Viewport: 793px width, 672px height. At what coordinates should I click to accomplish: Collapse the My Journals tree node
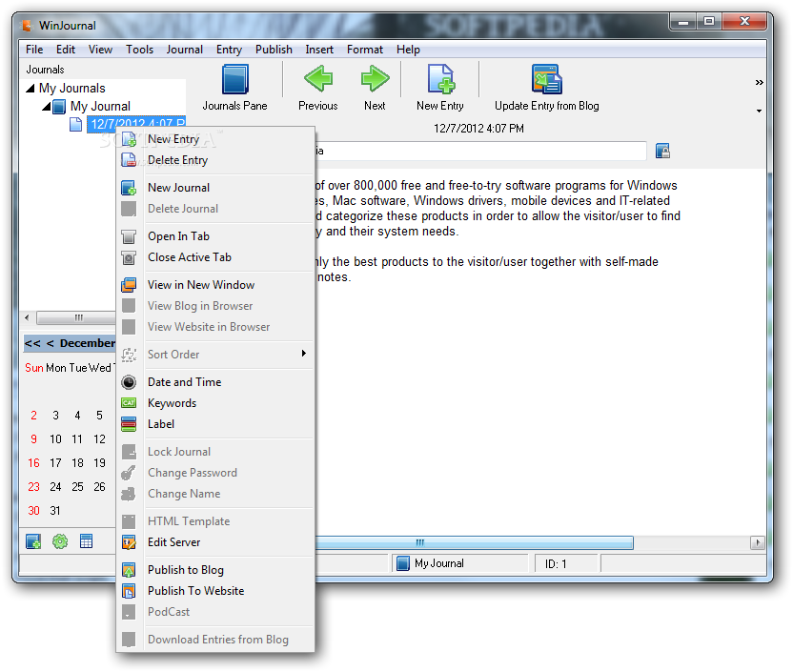click(30, 89)
